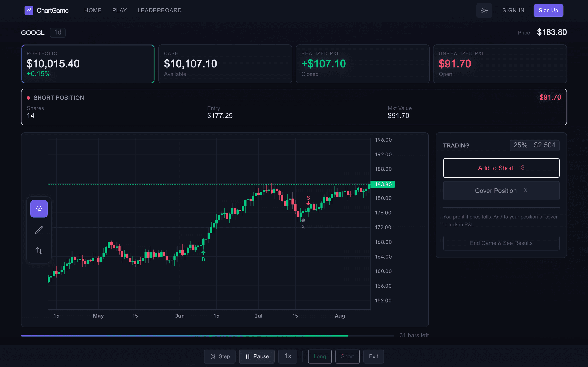Open the 1d timeframe selector
Image resolution: width=588 pixels, height=367 pixels.
pyautogui.click(x=58, y=32)
